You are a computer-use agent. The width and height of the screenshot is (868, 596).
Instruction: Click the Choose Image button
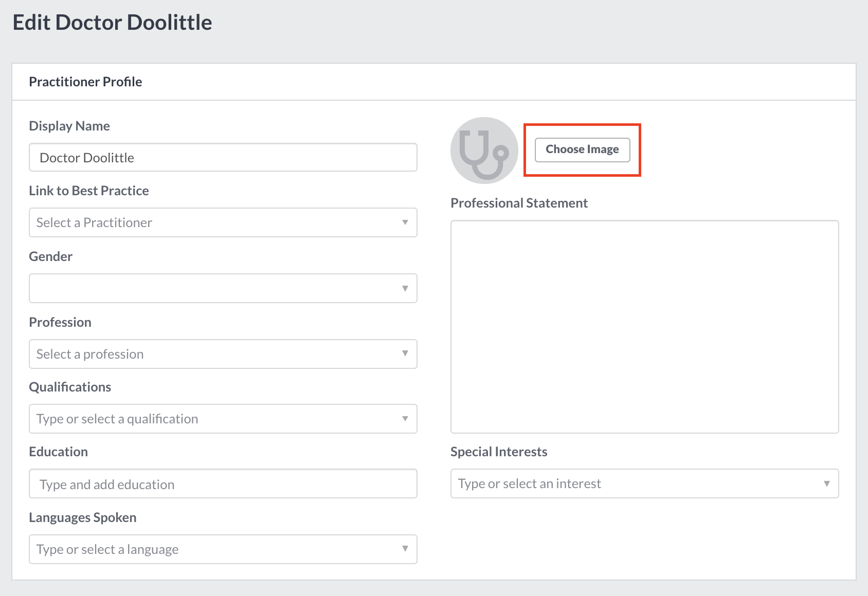click(582, 150)
